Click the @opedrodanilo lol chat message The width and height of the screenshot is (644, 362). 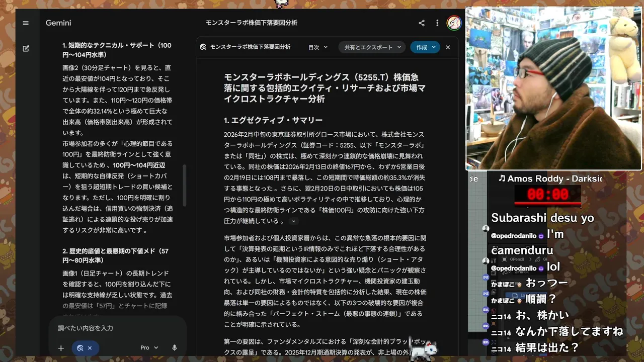525,266
